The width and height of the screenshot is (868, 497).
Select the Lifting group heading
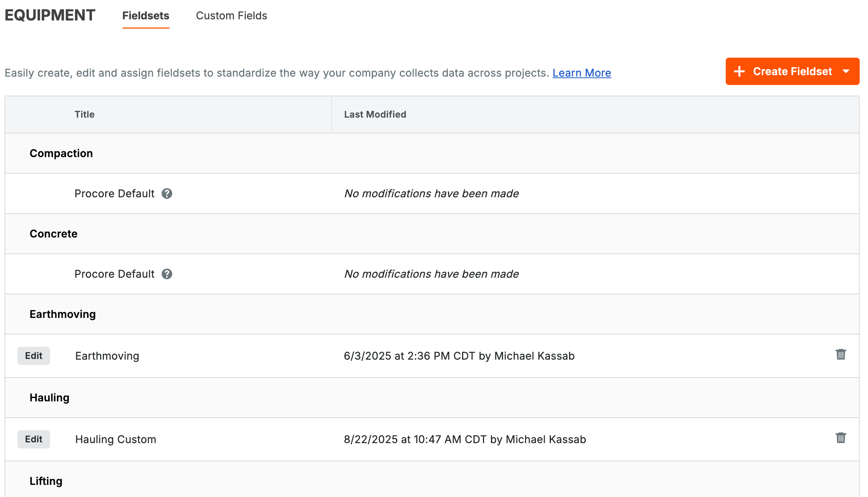pos(46,481)
